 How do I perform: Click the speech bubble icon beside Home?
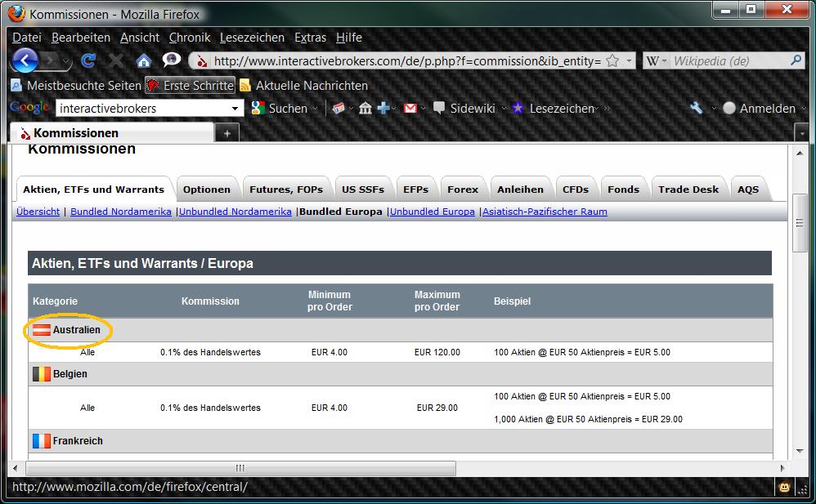171,60
